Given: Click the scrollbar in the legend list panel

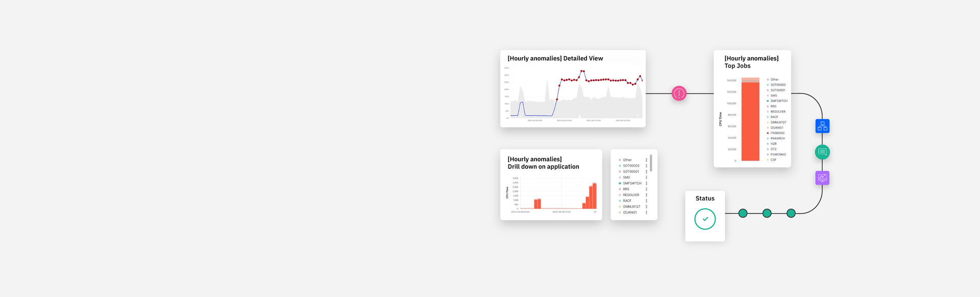Looking at the screenshot, I should click(x=651, y=163).
